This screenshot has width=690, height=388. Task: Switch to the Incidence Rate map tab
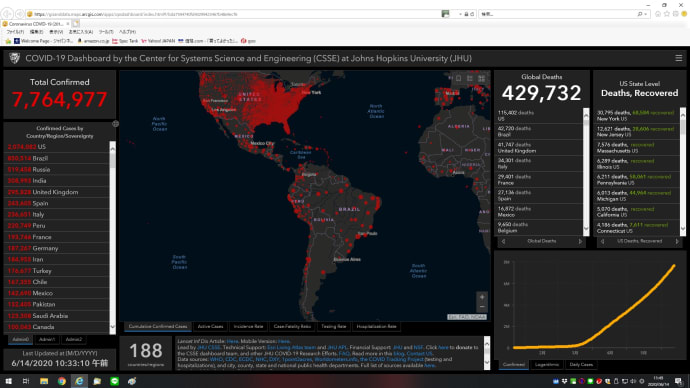[x=248, y=326]
